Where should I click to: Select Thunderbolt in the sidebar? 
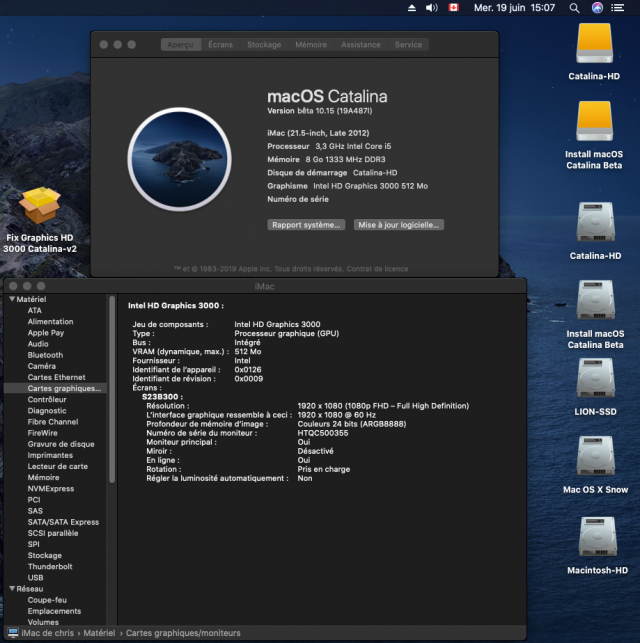50,566
